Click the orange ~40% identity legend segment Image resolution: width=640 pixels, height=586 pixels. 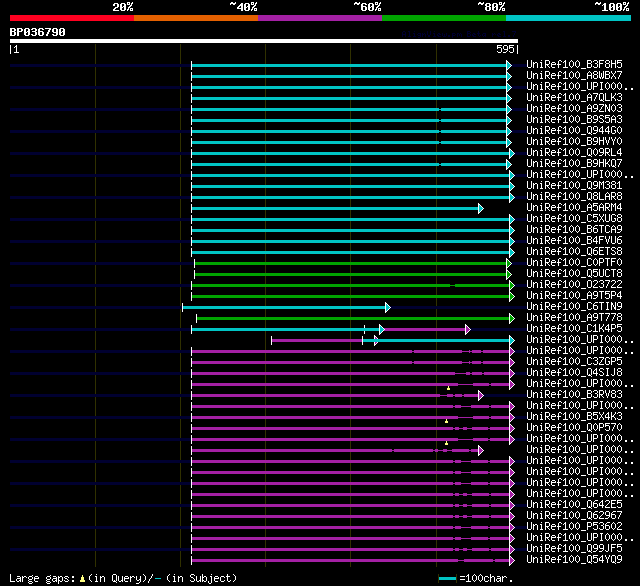click(196, 18)
